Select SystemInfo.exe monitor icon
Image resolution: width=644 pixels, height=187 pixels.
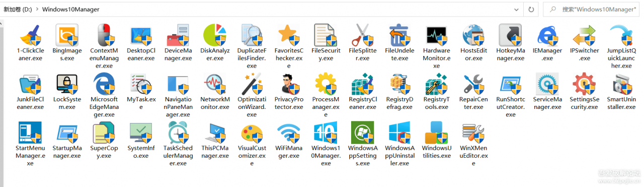click(x=141, y=133)
